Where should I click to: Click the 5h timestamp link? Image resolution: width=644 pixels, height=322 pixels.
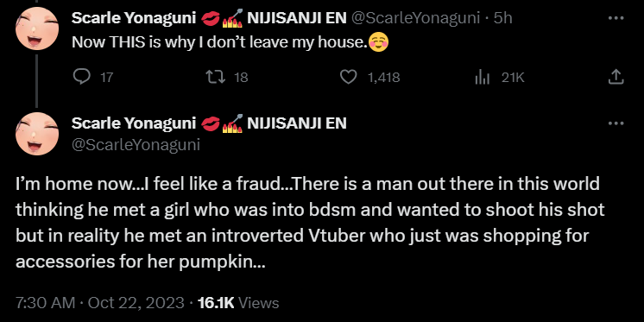pyautogui.click(x=503, y=18)
